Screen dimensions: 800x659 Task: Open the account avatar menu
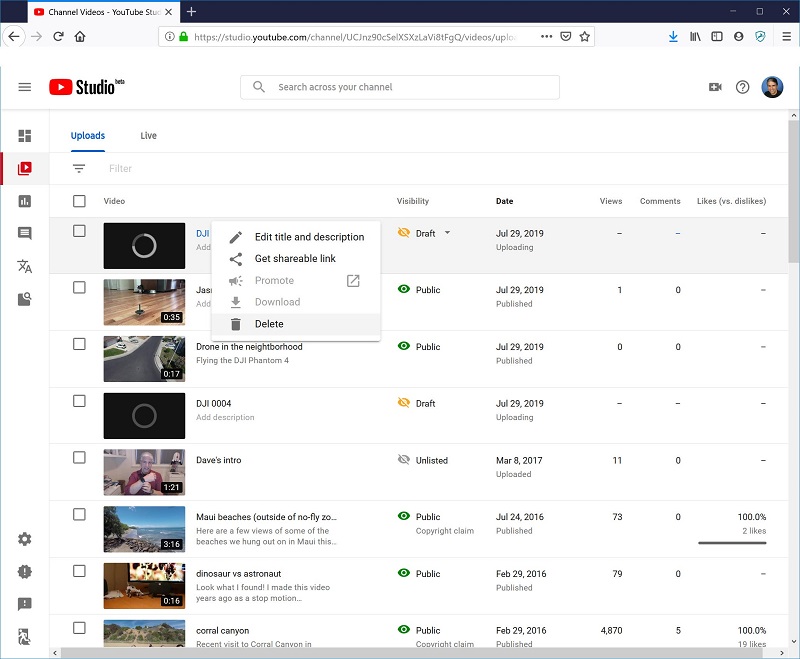[x=770, y=87]
